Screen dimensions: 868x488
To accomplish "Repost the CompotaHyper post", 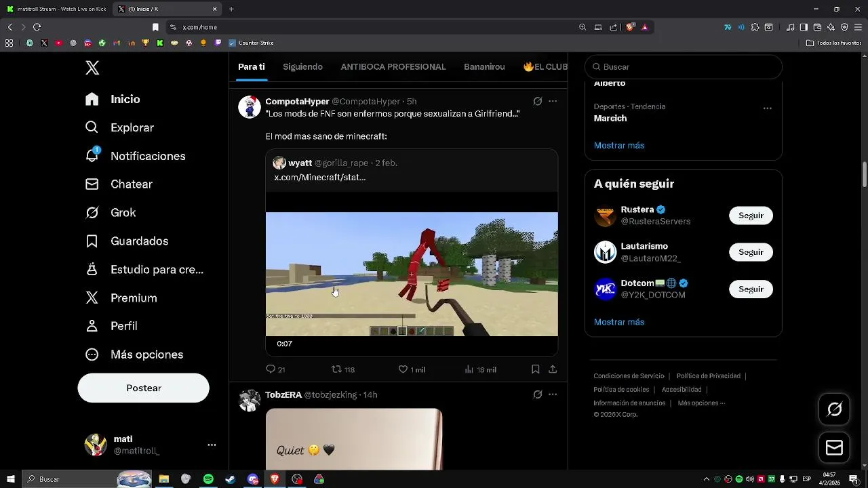I will point(342,369).
